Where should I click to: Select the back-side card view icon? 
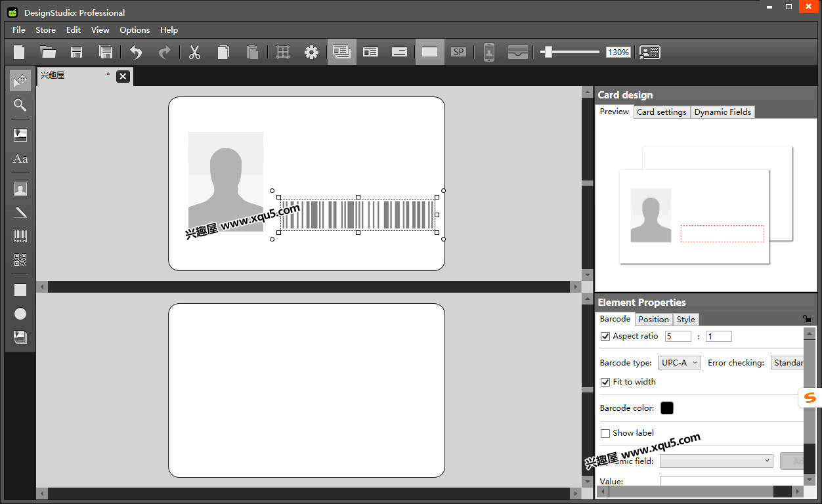tap(400, 52)
